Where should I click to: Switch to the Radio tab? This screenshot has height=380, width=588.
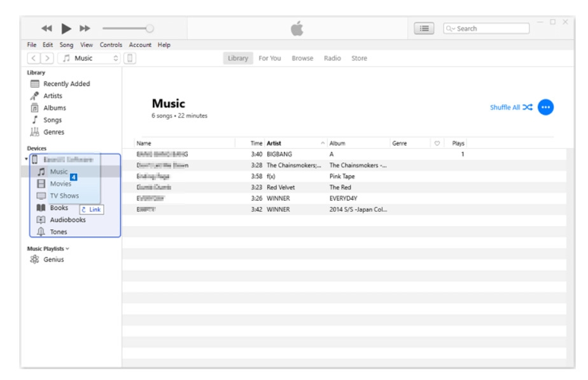332,58
